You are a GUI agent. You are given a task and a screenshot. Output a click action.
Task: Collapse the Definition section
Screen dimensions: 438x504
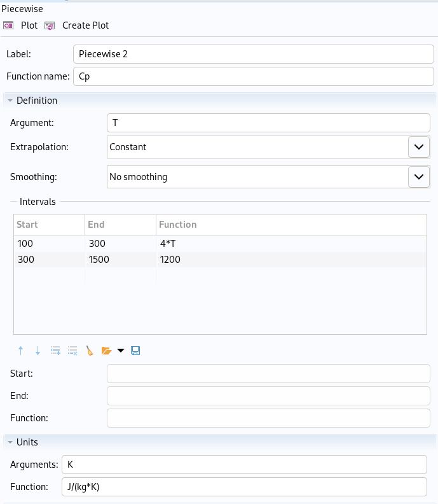click(11, 101)
